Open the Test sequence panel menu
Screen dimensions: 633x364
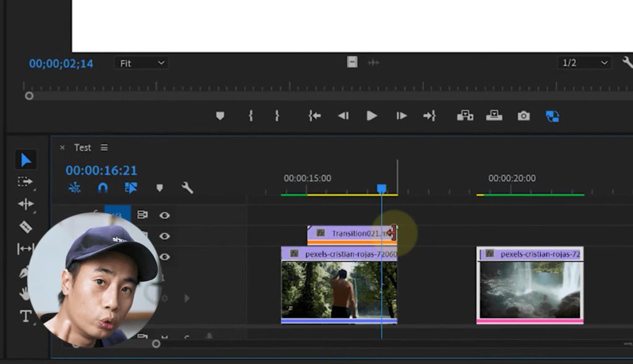104,148
